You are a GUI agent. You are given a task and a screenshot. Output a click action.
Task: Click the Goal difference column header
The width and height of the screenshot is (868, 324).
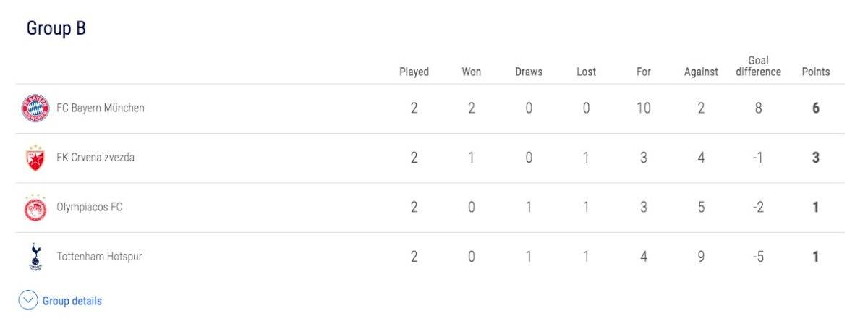tap(758, 66)
